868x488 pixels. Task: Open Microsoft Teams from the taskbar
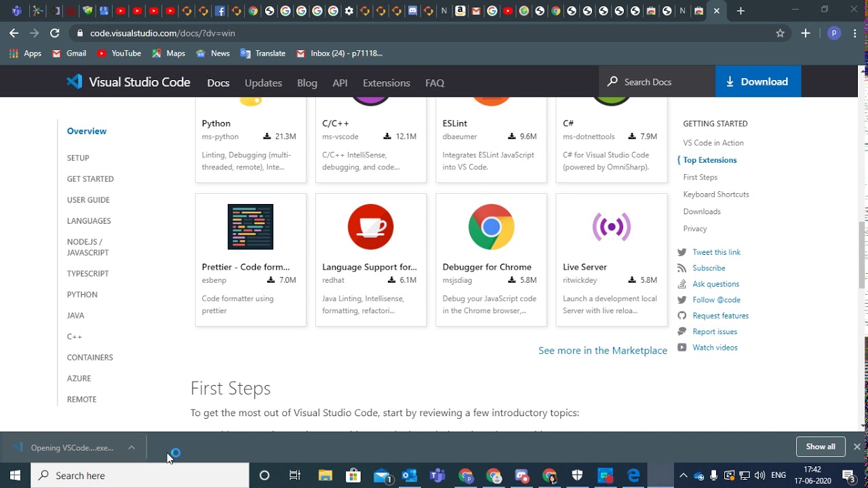[437, 476]
